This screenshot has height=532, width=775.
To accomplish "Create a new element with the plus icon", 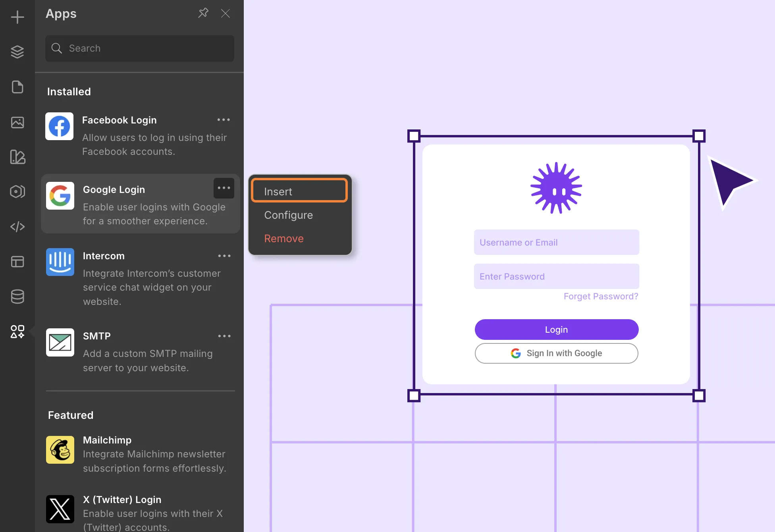I will 17,17.
